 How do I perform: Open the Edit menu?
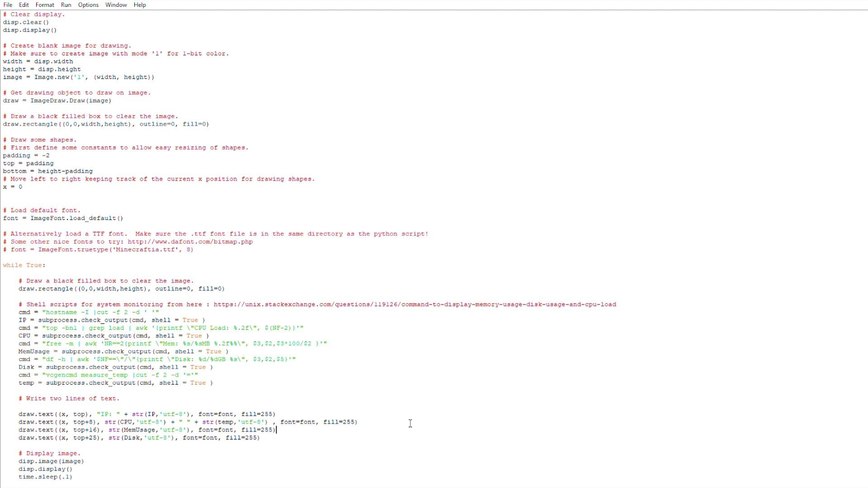[24, 5]
